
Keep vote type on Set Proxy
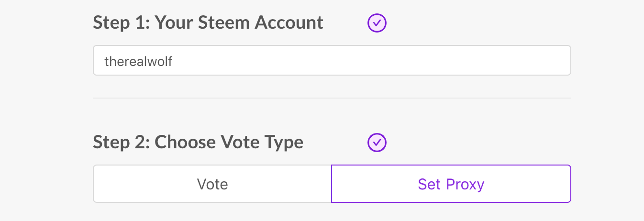click(451, 184)
